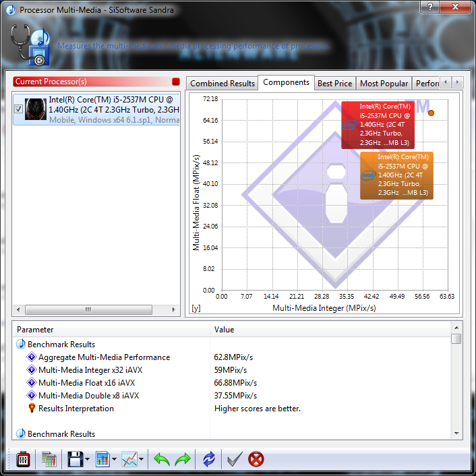Click the tab strip scroll right arrow
This screenshot has height=476, width=476.
tap(458, 82)
